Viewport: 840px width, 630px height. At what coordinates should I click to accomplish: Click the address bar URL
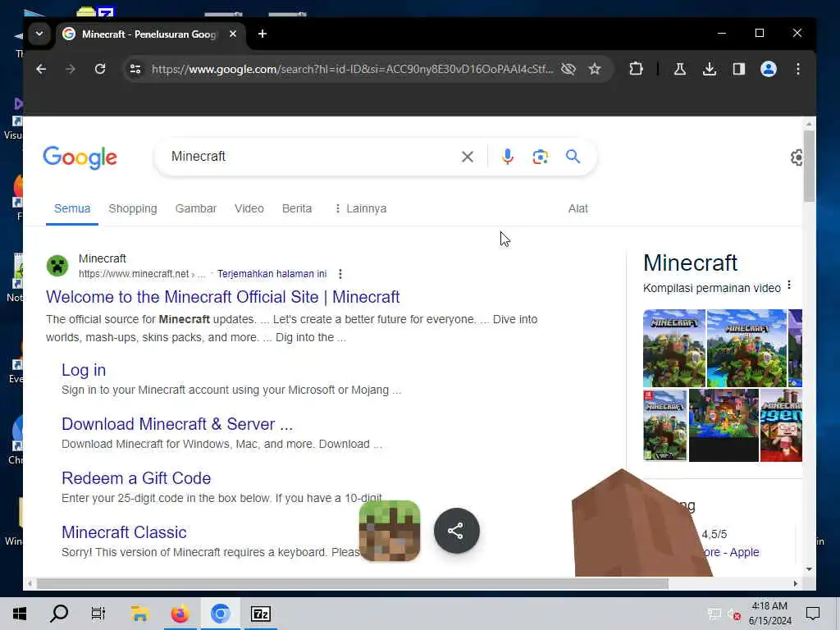pyautogui.click(x=352, y=69)
